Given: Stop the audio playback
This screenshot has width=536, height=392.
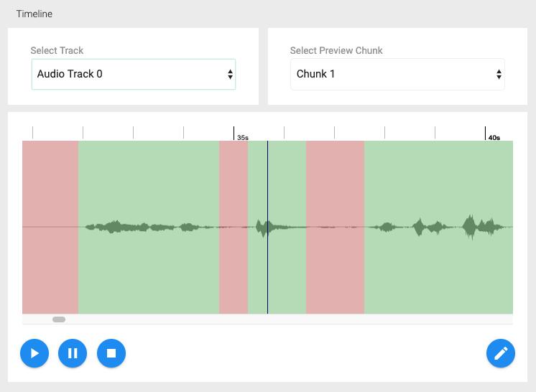Looking at the screenshot, I should [111, 353].
